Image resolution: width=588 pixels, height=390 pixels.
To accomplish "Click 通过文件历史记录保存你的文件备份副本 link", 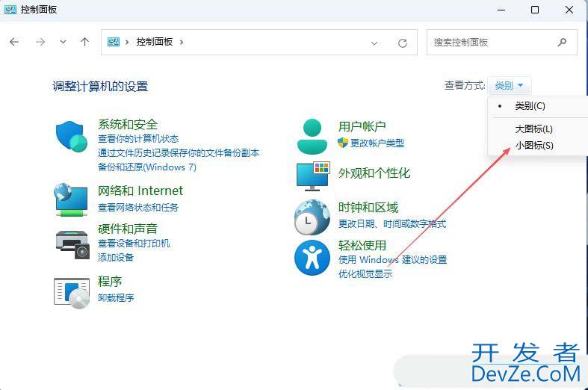I will 179,153.
